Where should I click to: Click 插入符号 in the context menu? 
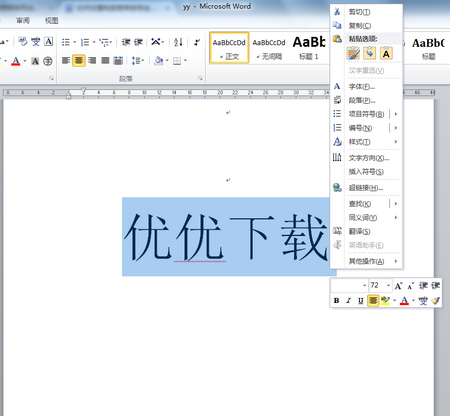pyautogui.click(x=367, y=172)
